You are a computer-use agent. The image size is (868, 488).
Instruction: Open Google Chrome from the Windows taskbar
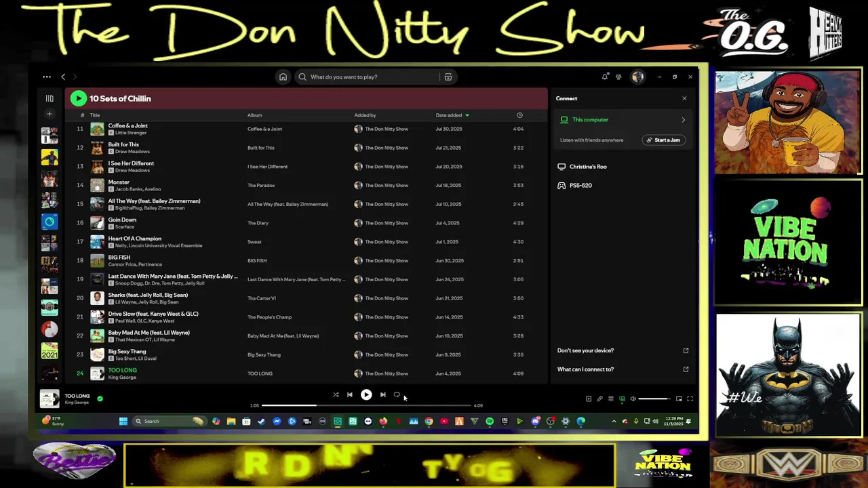(429, 421)
